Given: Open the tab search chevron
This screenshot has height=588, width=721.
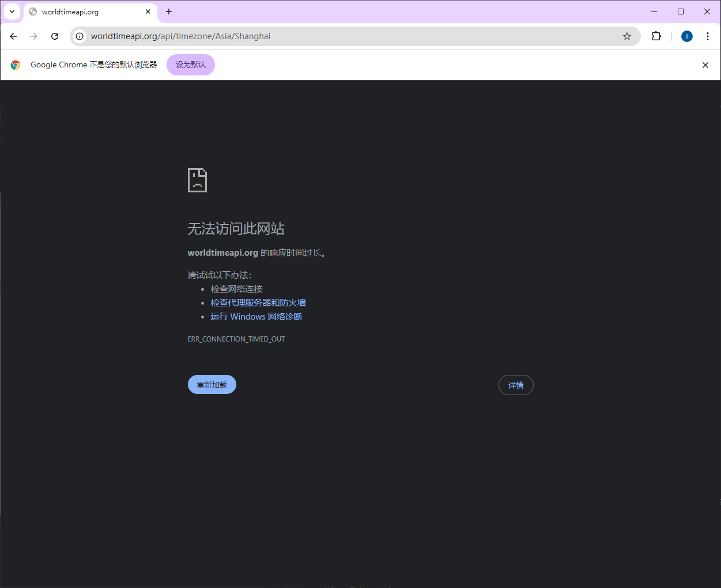Looking at the screenshot, I should coord(12,12).
